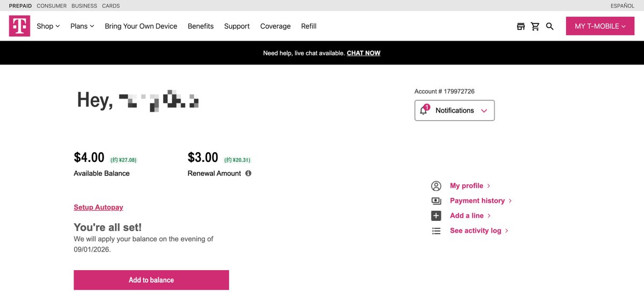644x304 pixels.
Task: Click the Add a line plus icon
Action: (436, 216)
